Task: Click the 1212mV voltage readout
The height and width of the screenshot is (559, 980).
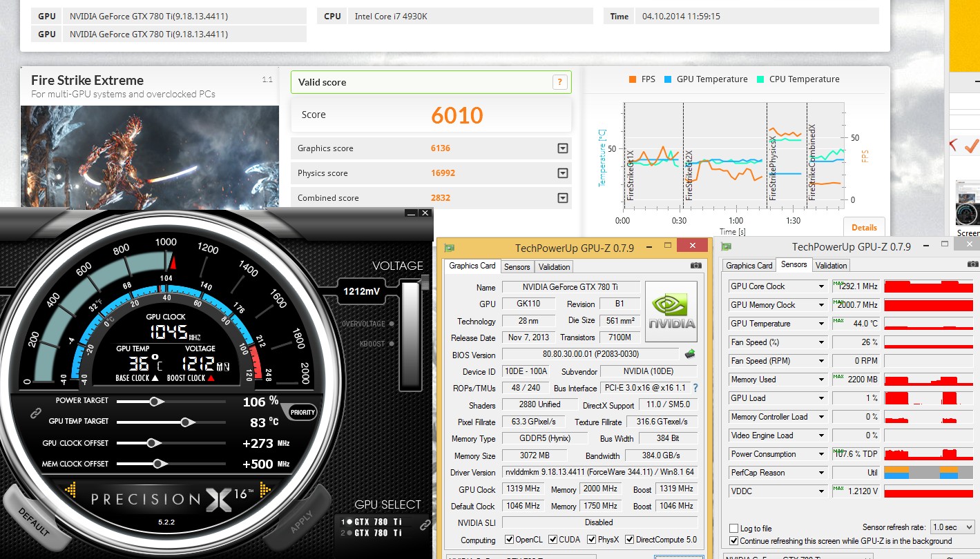Action: [x=361, y=291]
